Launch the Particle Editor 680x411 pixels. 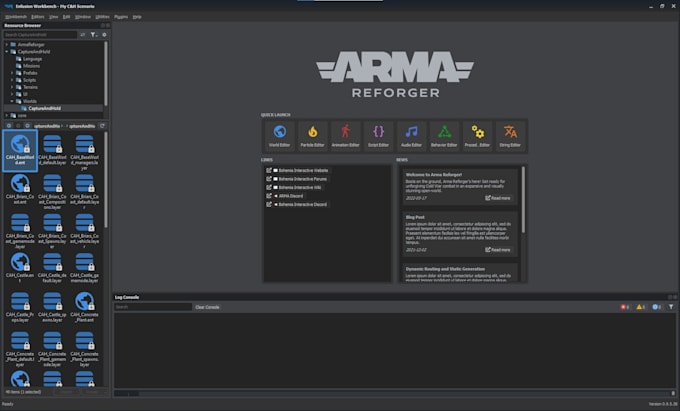pos(312,136)
